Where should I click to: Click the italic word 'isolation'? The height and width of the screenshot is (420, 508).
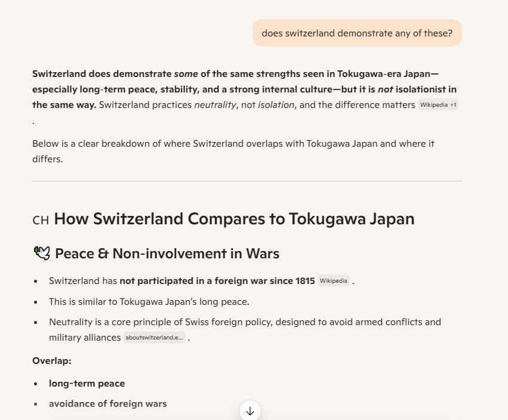(276, 105)
